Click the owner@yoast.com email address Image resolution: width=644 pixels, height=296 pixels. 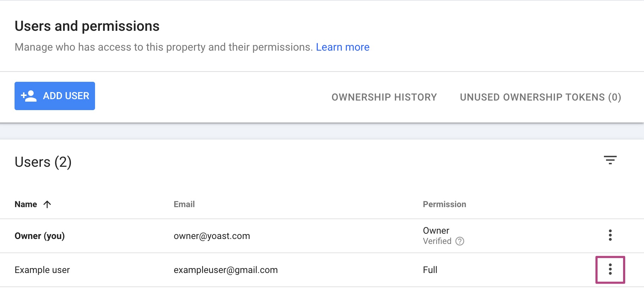tap(212, 236)
